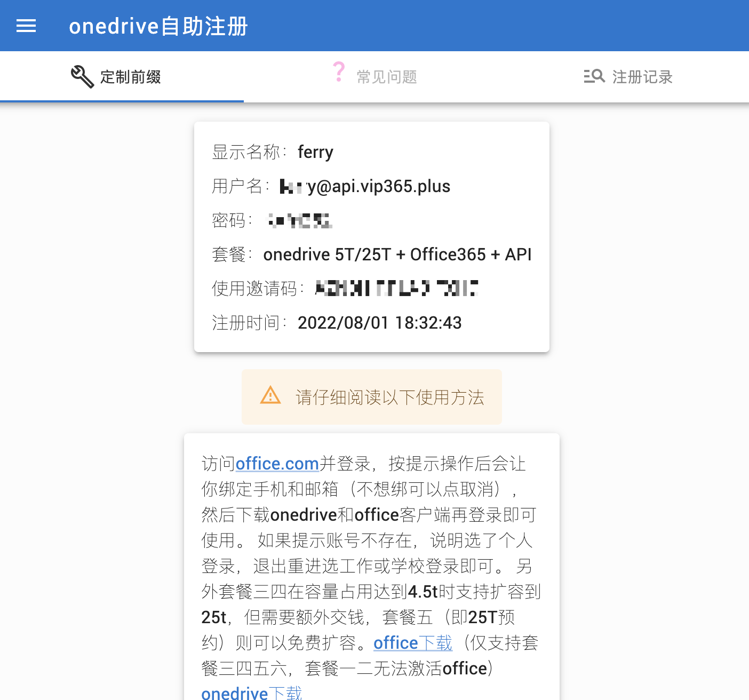Click the search-list icon beside 注册记录
Screen dimensions: 749x700
tap(594, 76)
